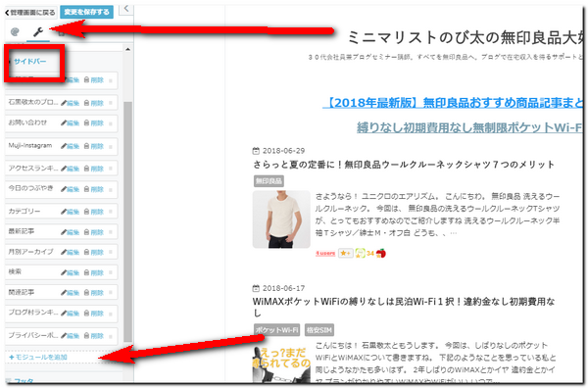
Task: Open the えっ?まだ post thumbnail
Action: [x=281, y=364]
